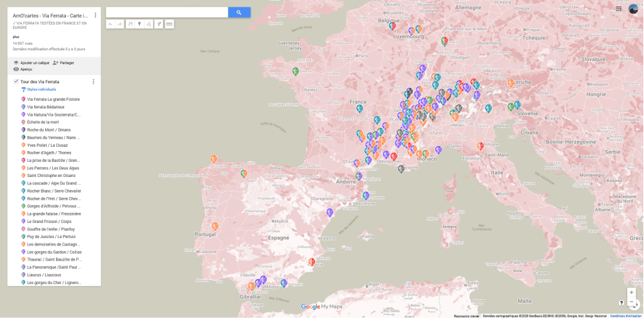Screen dimensions: 644x318
Task: Click the blue search magnifier button
Action: point(239,13)
